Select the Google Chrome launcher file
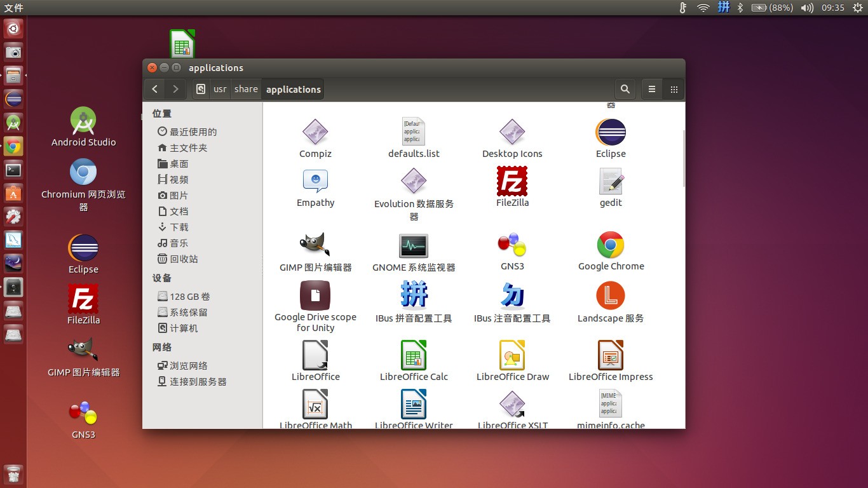This screenshot has height=488, width=868. (x=611, y=252)
